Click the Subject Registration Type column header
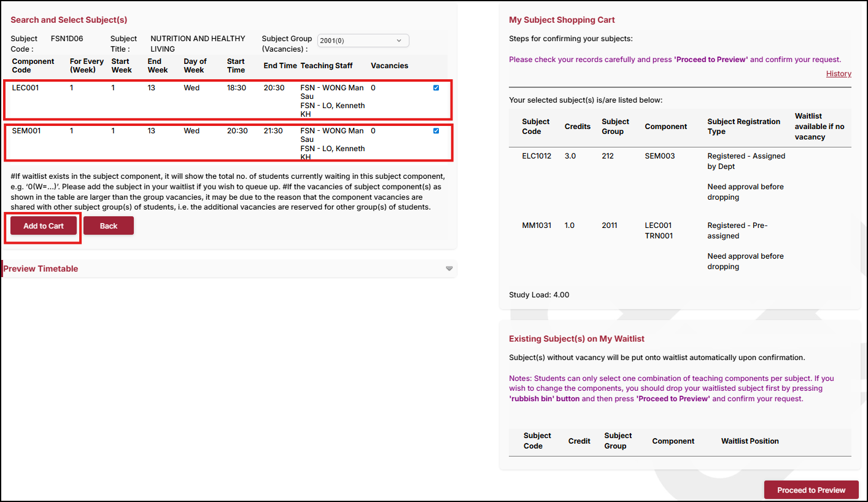This screenshot has height=502, width=868. 743,126
